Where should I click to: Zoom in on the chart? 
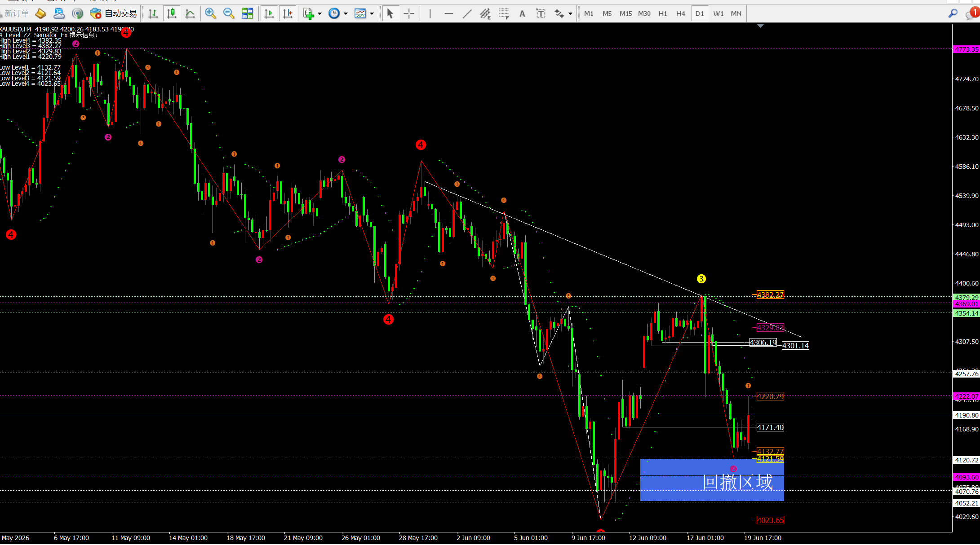(x=210, y=13)
